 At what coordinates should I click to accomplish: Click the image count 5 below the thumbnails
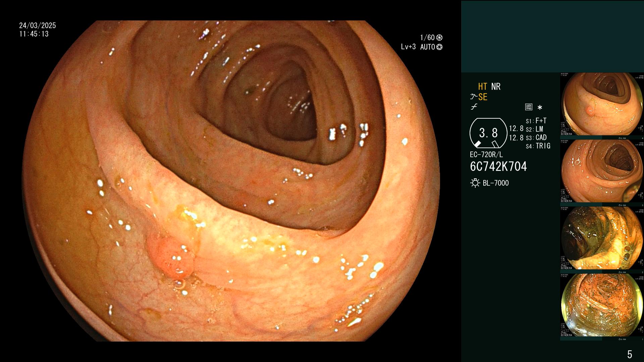tap(630, 354)
